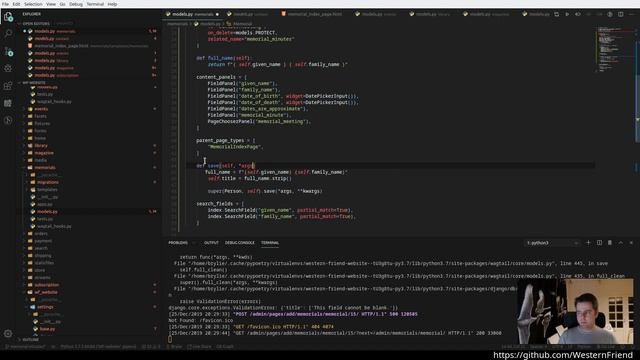The height and width of the screenshot is (360, 640).
Task: Open the Debug view in activity bar
Action: click(8, 69)
